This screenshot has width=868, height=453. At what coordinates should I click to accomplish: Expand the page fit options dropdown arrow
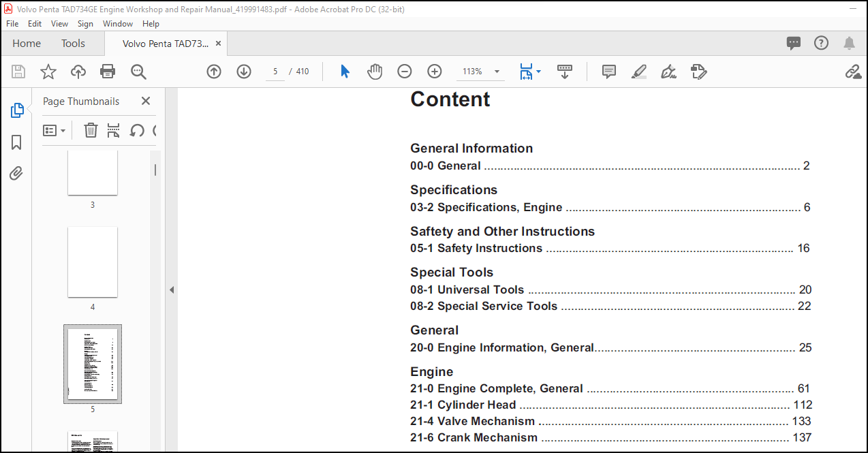coord(539,72)
